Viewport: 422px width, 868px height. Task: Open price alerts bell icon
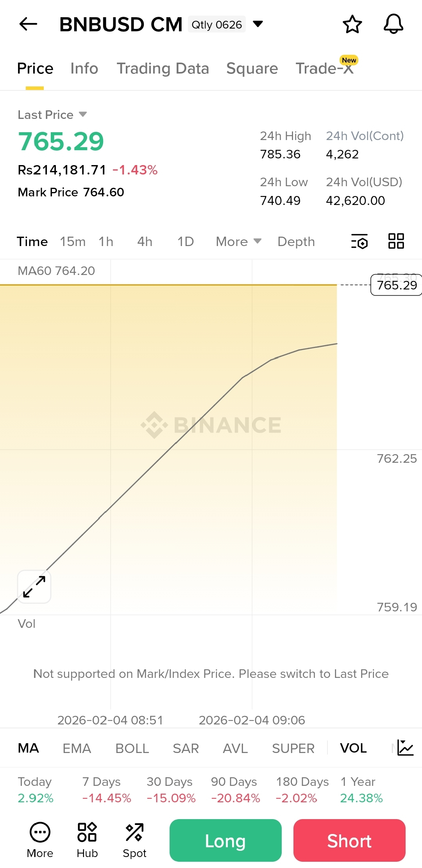coord(393,24)
